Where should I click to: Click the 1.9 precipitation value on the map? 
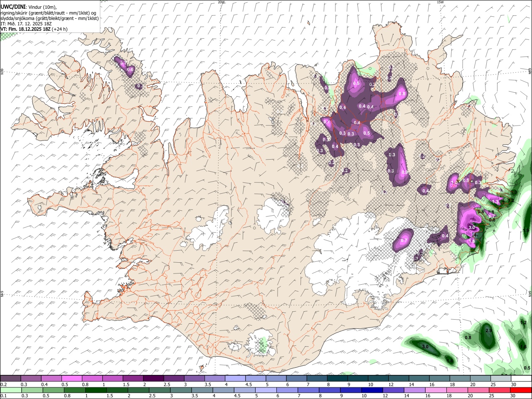525,230
